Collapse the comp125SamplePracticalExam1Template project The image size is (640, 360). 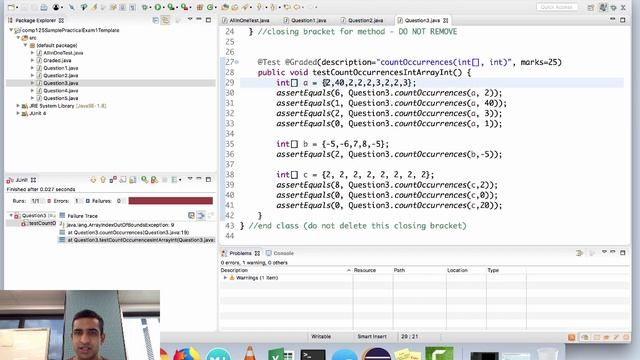[11, 30]
